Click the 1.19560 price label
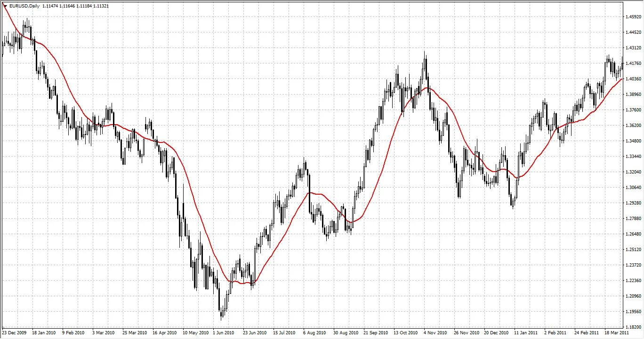The width and height of the screenshot is (644, 339). pyautogui.click(x=633, y=312)
